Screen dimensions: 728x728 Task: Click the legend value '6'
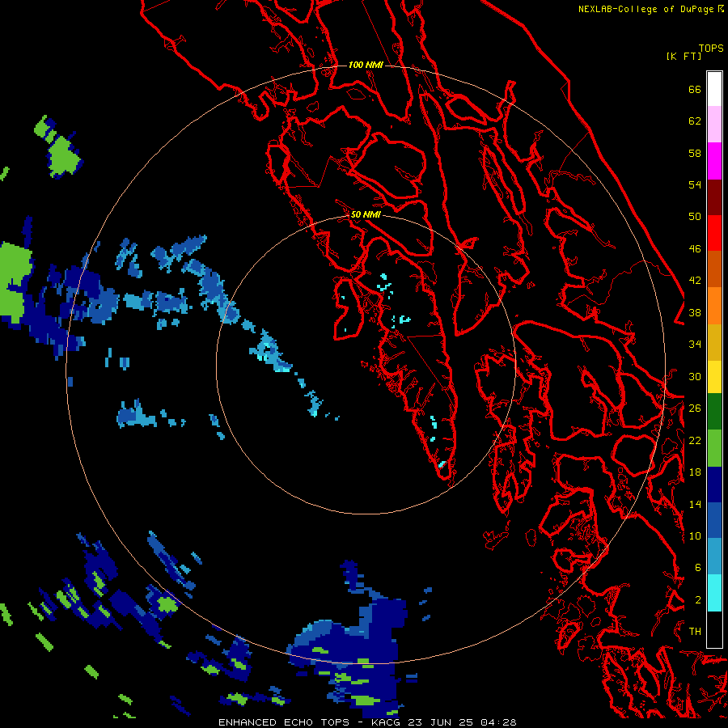[x=697, y=567]
